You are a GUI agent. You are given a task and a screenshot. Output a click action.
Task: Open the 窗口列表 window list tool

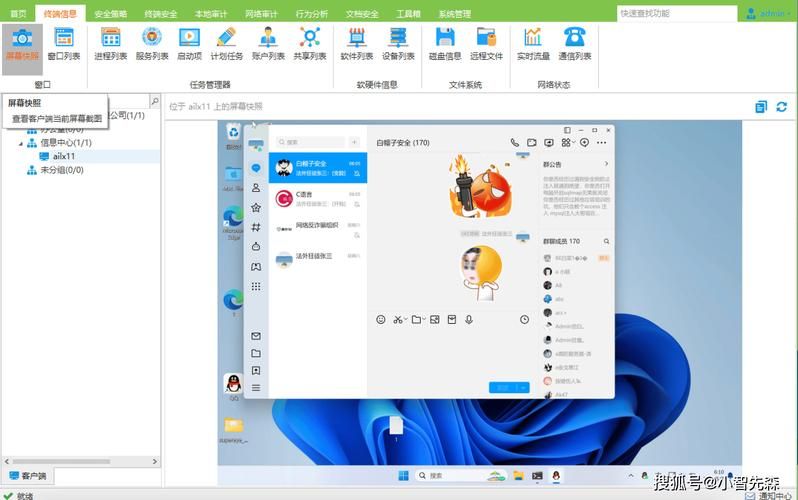click(x=64, y=43)
